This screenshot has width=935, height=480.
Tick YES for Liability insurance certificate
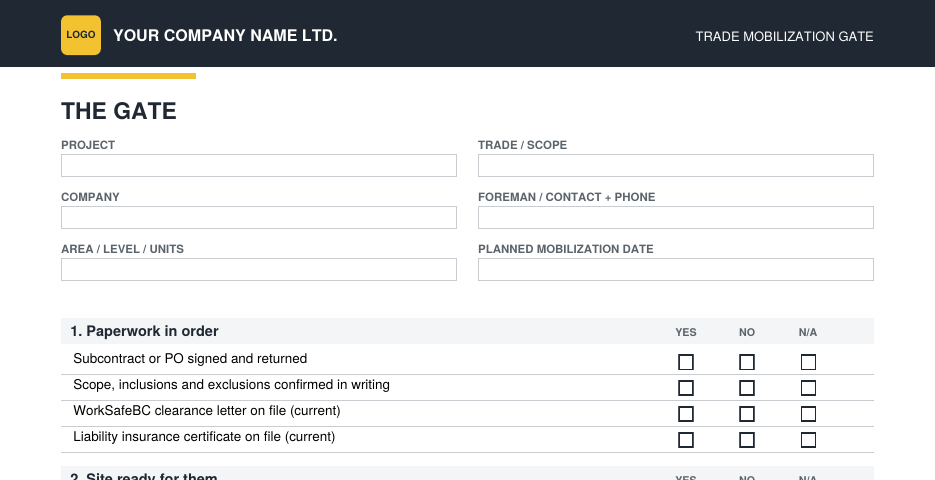tap(686, 440)
